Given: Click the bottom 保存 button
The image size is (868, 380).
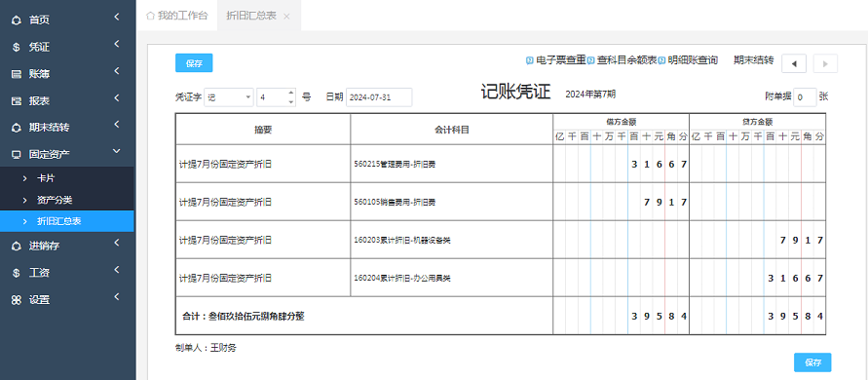Looking at the screenshot, I should coord(812,362).
